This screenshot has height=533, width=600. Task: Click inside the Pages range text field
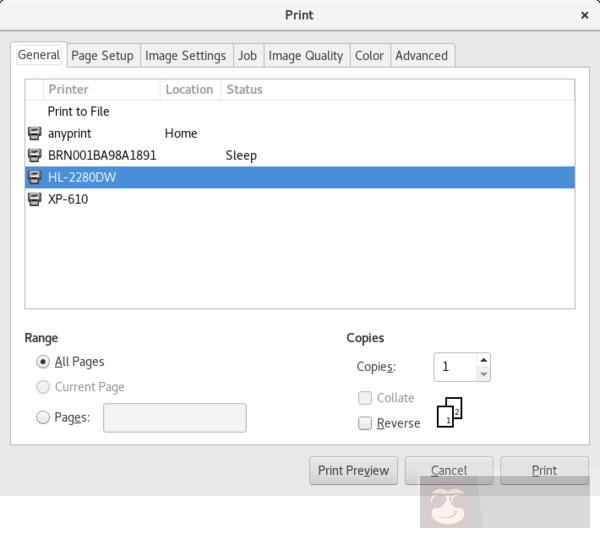[x=175, y=418]
